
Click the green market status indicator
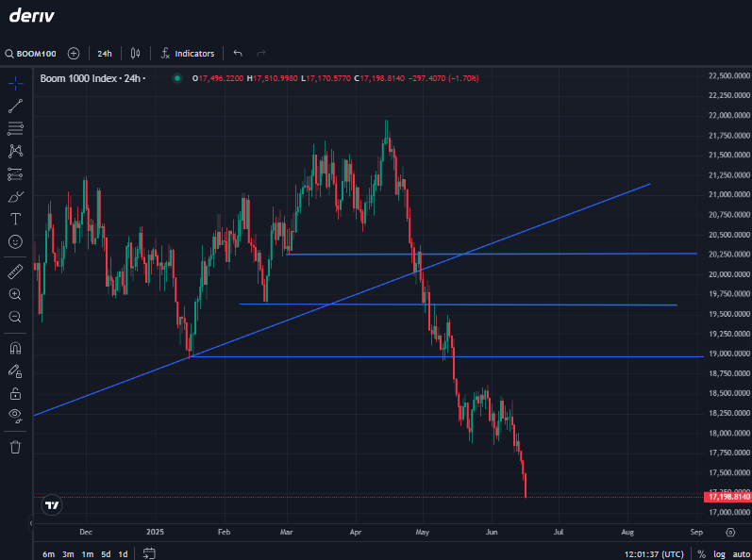click(177, 78)
